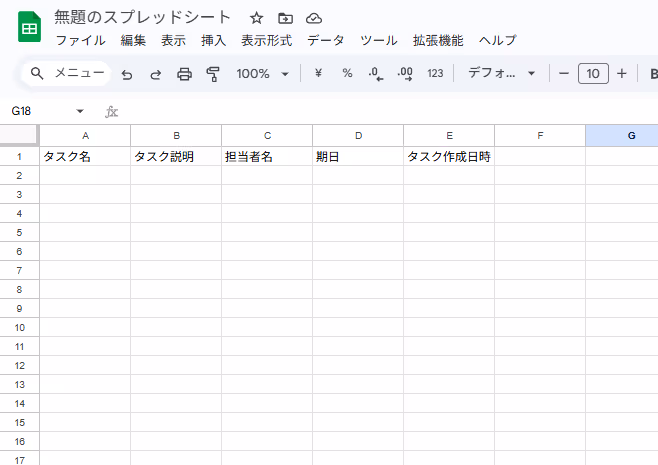The height and width of the screenshot is (465, 658).
Task: Select cell containing 担当者名
Action: [x=267, y=156]
